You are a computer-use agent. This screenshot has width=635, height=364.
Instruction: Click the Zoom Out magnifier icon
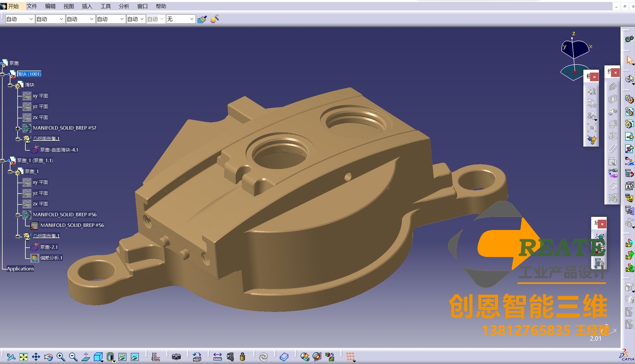tap(73, 357)
